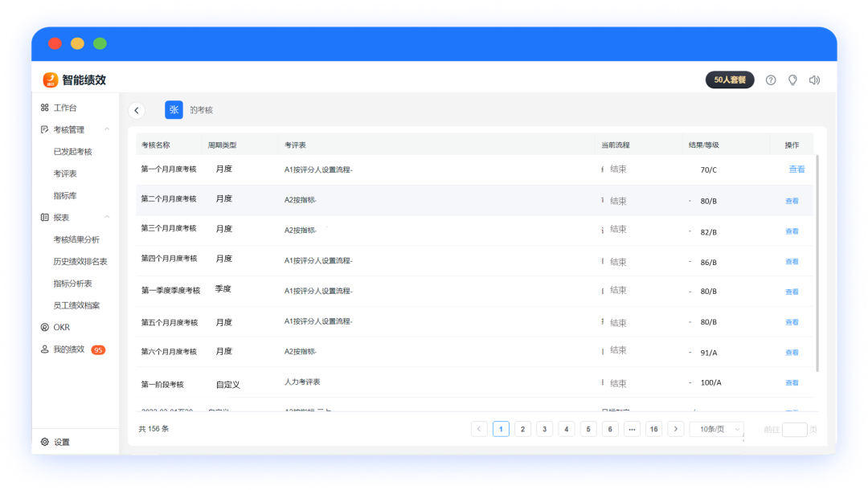This screenshot has width=868, height=490.
Task: Open 设置 at sidebar bottom
Action: [61, 442]
